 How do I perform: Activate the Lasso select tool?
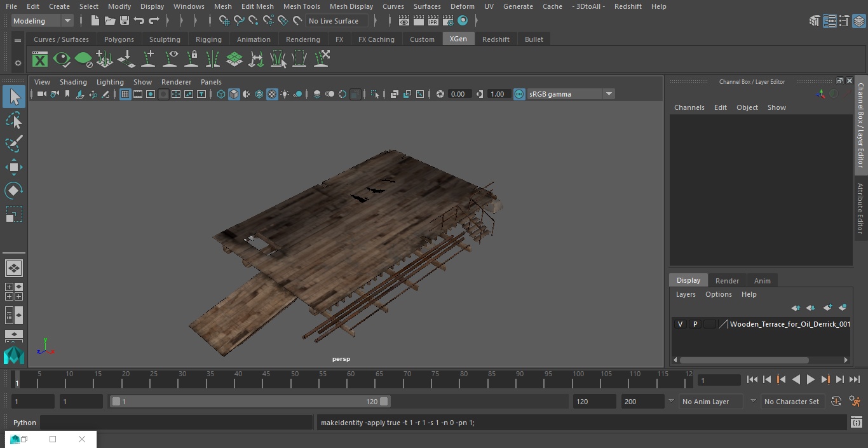click(x=14, y=120)
